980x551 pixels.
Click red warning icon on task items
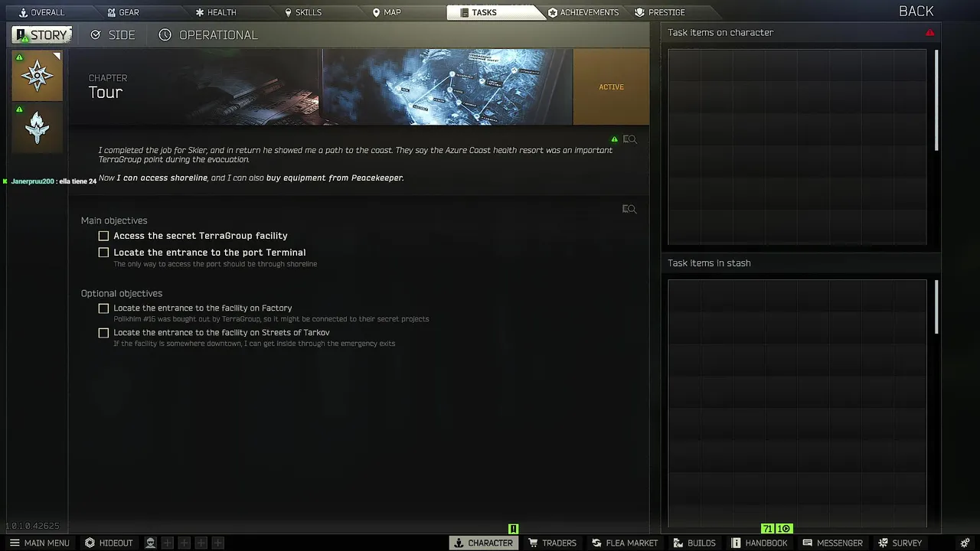pyautogui.click(x=929, y=33)
